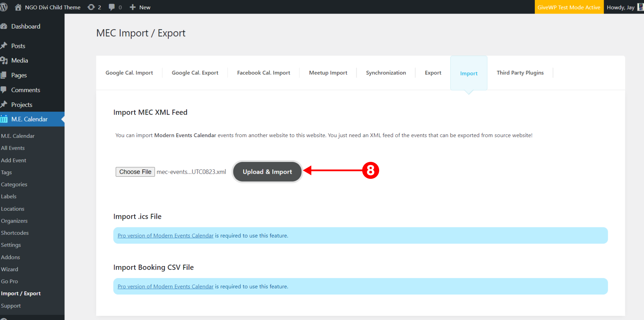
Task: Click the Posts pin icon in sidebar
Action: (x=4, y=45)
